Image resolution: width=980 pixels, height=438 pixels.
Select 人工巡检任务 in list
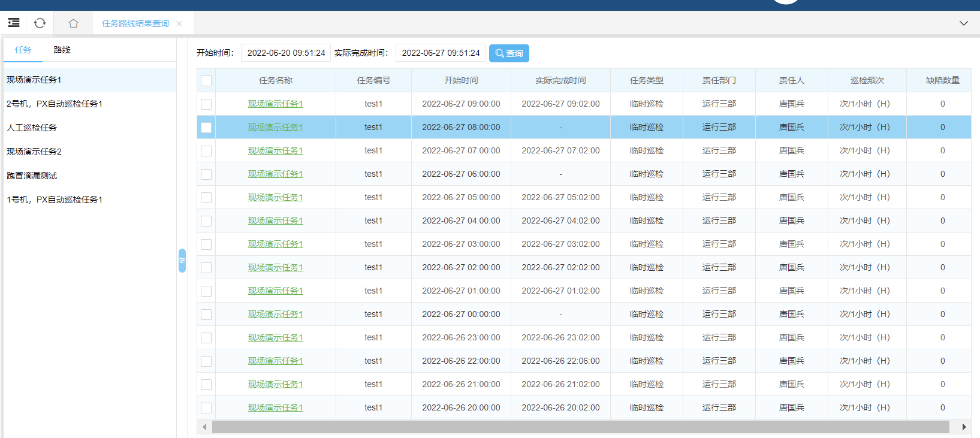point(90,128)
